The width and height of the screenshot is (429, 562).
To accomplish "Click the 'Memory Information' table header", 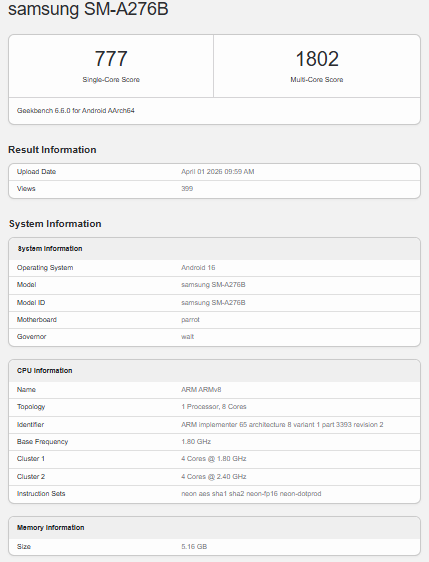I will click(x=51, y=528).
